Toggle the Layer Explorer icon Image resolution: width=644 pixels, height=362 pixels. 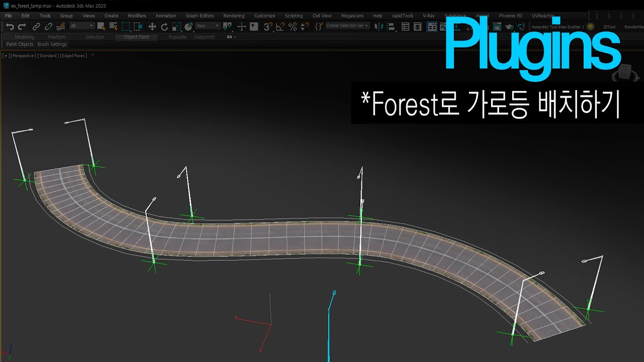(418, 26)
